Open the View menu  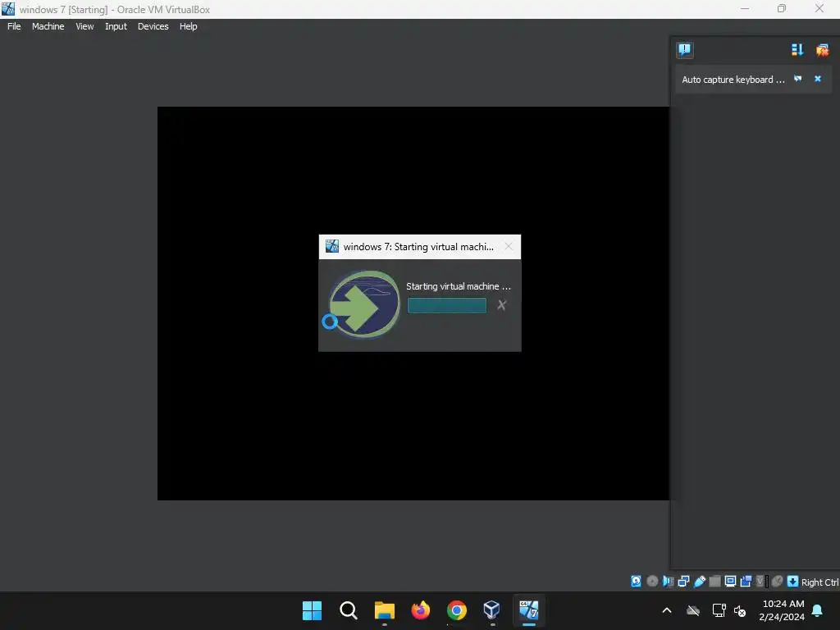pos(84,26)
